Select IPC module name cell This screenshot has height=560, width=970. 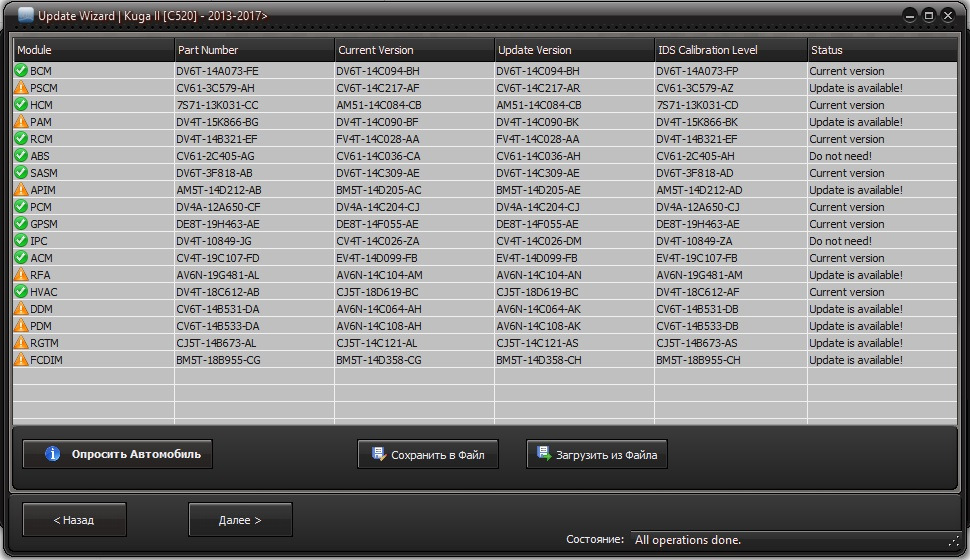[93, 241]
